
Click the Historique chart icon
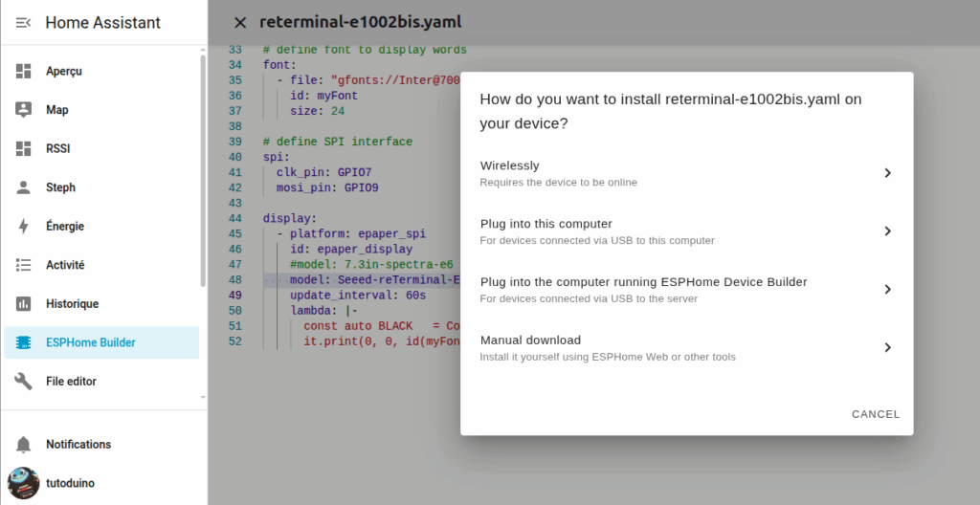pos(24,304)
